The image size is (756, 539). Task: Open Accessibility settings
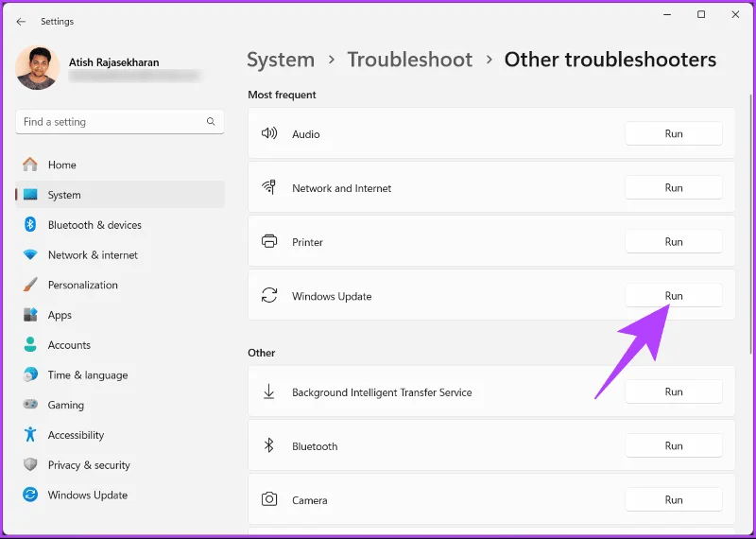[x=120, y=434]
